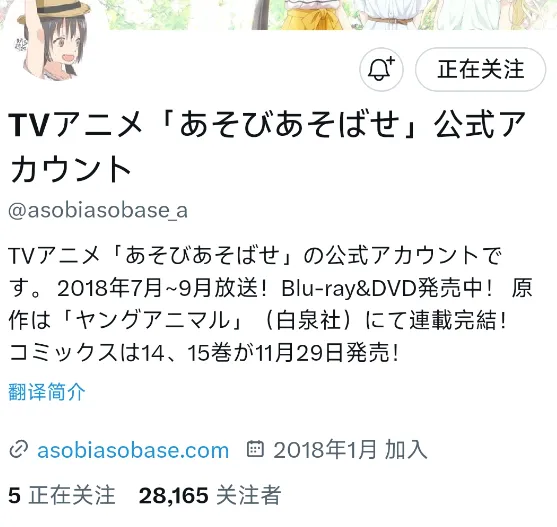
Task: Click the 白泉社 publisher text in bio
Action: click(308, 320)
